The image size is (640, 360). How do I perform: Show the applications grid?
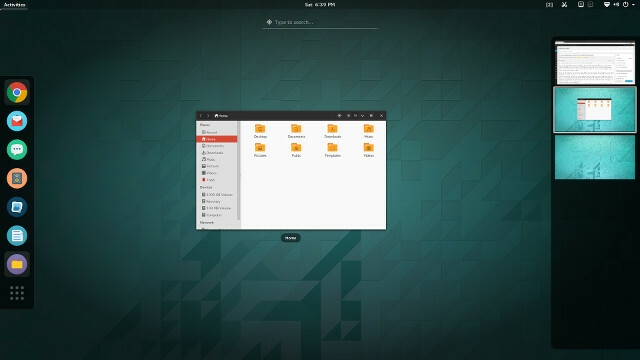17,293
